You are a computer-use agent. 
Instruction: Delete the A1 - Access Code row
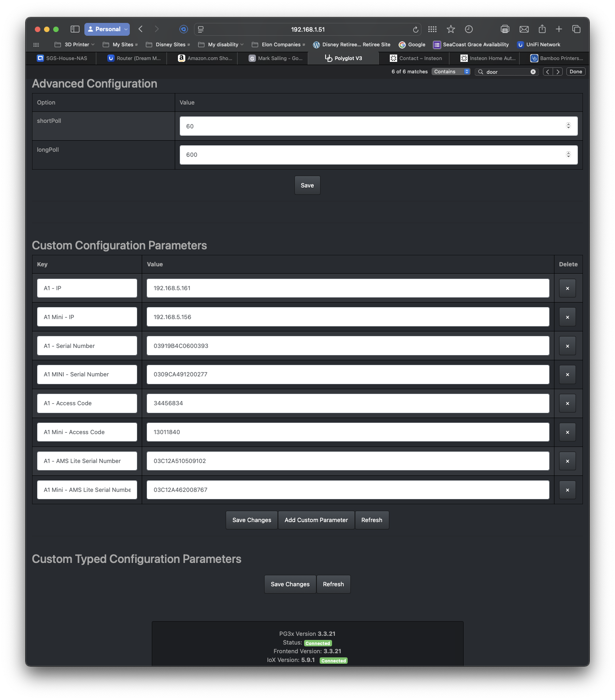(x=567, y=403)
